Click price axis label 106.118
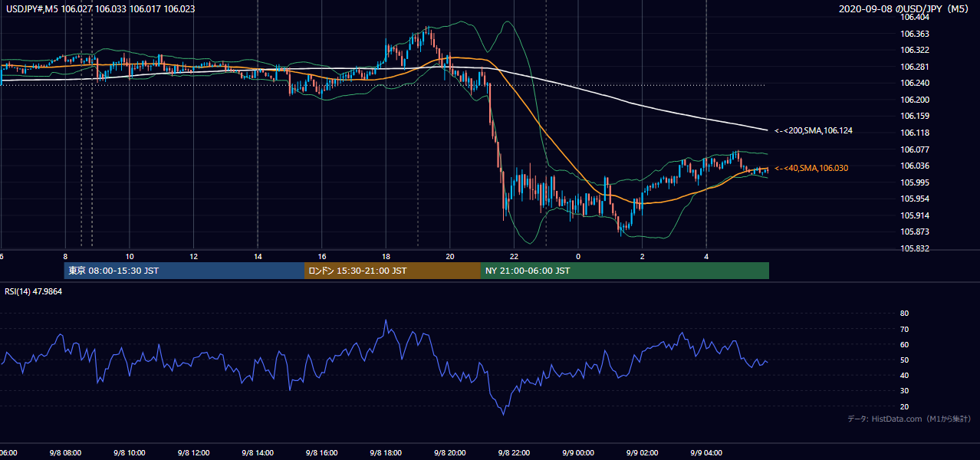This screenshot has width=980, height=460. tap(915, 133)
